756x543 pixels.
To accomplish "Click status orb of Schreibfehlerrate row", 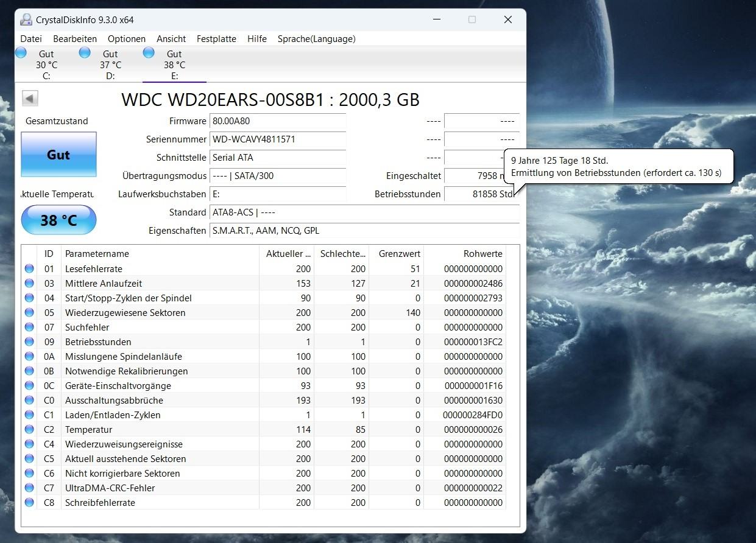I will (x=29, y=503).
